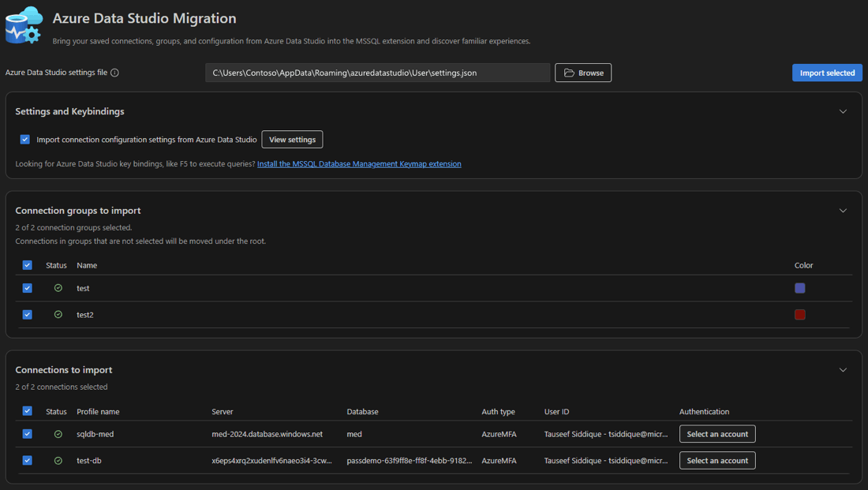Click the status icon for sqldb-med connection

58,434
